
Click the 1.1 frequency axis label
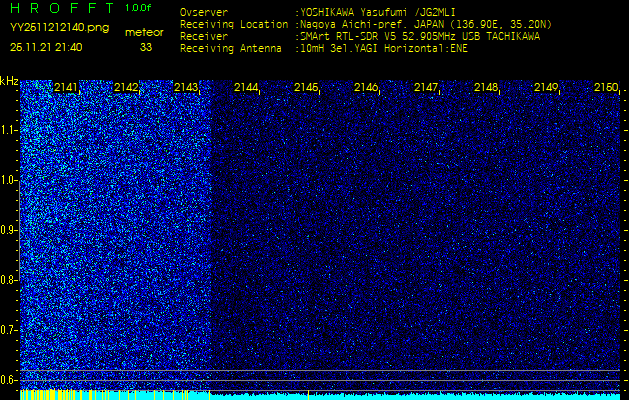click(x=9, y=130)
